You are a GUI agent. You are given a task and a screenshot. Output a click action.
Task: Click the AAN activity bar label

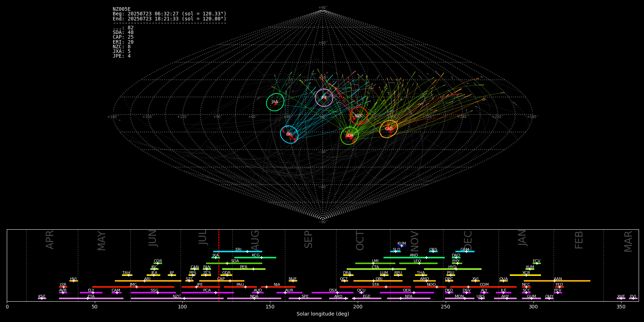[558, 279]
